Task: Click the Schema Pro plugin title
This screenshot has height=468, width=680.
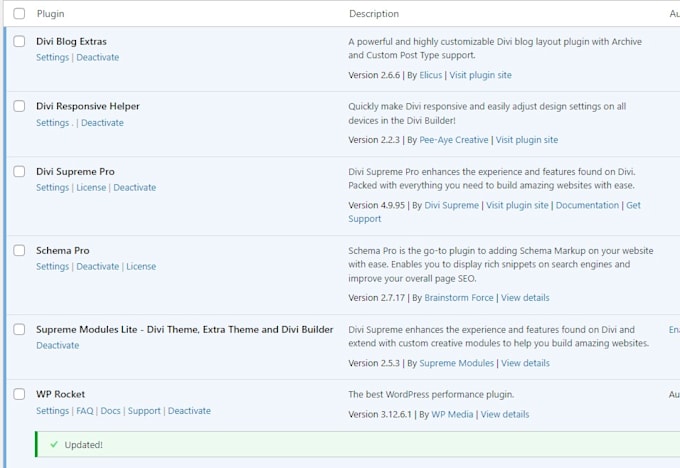Action: (63, 250)
